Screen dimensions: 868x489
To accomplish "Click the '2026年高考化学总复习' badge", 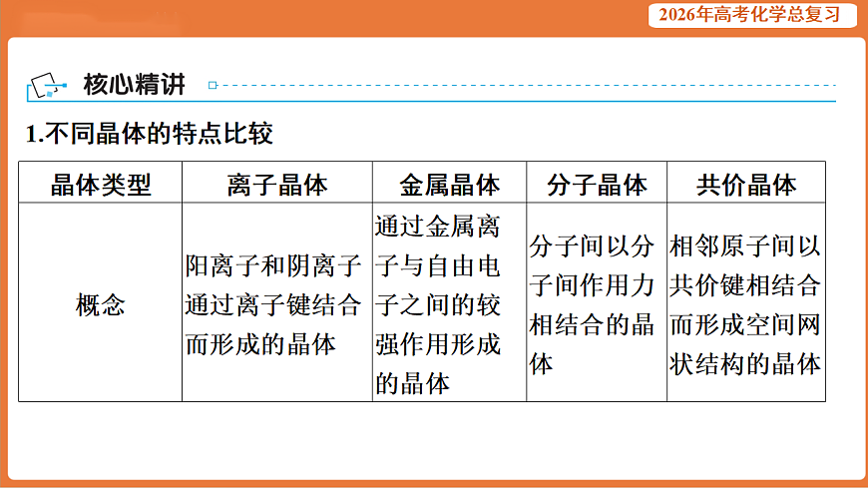I will point(753,14).
